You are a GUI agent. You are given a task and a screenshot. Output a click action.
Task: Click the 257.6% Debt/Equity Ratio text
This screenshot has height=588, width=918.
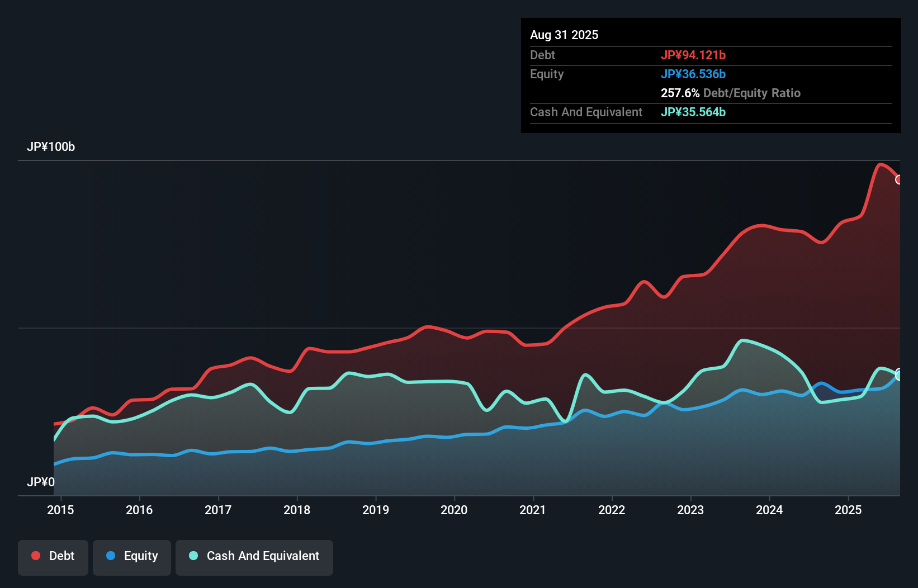731,93
